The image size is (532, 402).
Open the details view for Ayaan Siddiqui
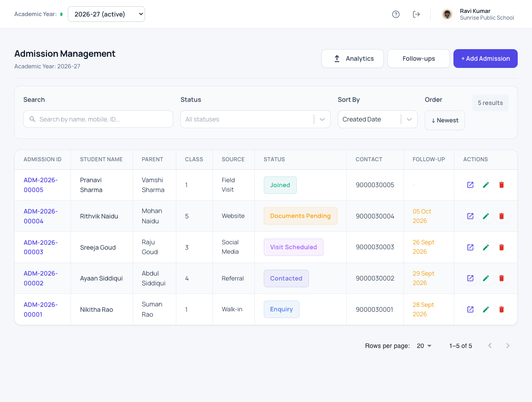point(470,278)
